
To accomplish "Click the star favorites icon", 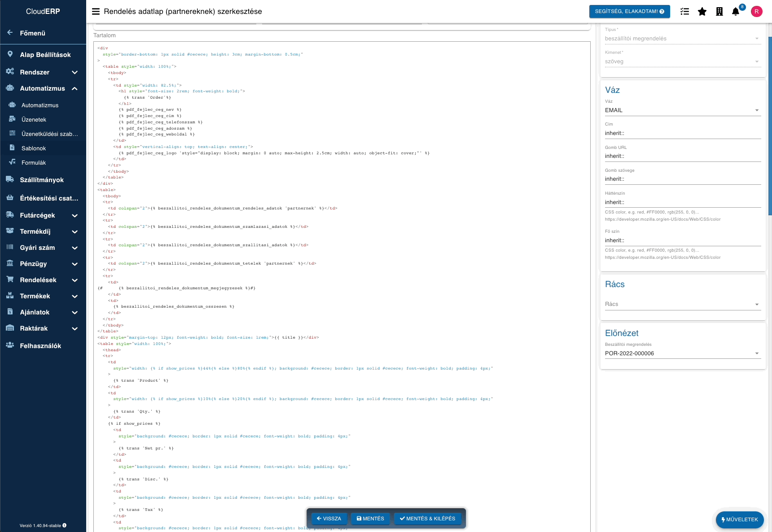I will coord(702,12).
